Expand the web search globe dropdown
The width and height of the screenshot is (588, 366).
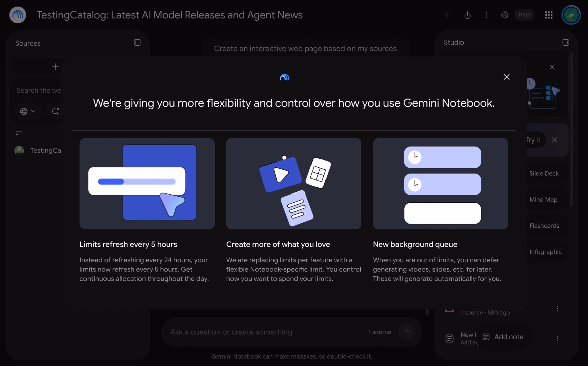pos(28,111)
